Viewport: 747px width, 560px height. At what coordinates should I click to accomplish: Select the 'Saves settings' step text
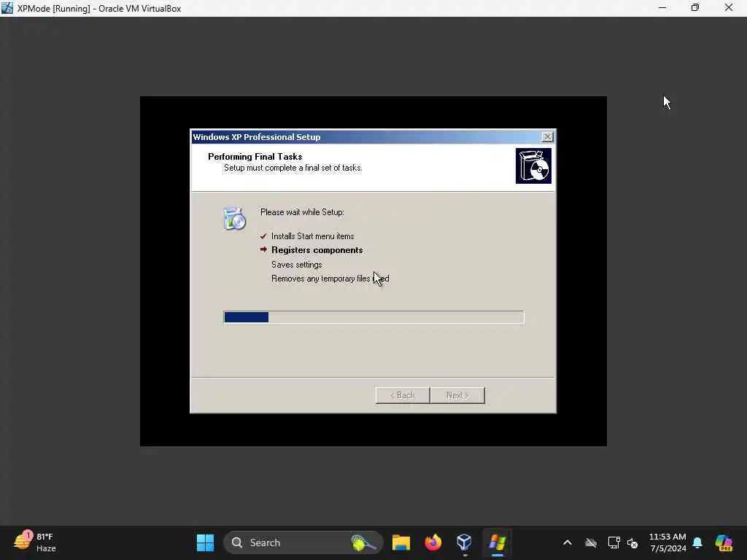point(296,264)
